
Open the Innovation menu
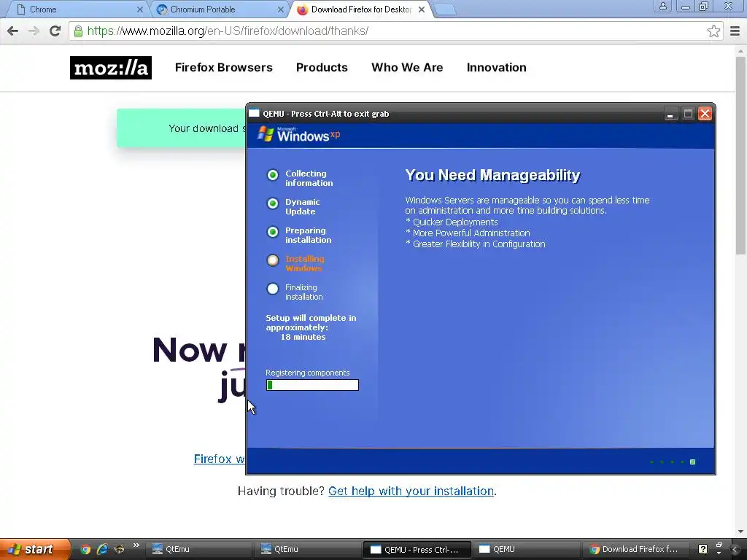click(496, 68)
